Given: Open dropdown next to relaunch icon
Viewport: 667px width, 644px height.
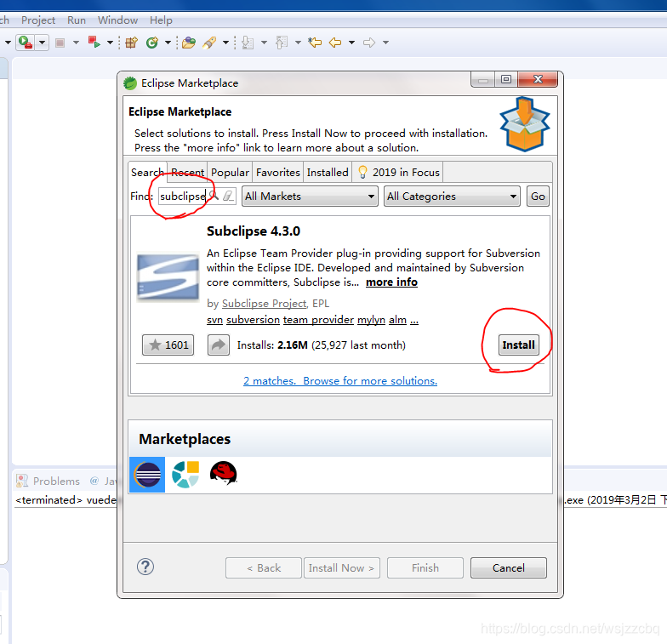Looking at the screenshot, I should 110,43.
